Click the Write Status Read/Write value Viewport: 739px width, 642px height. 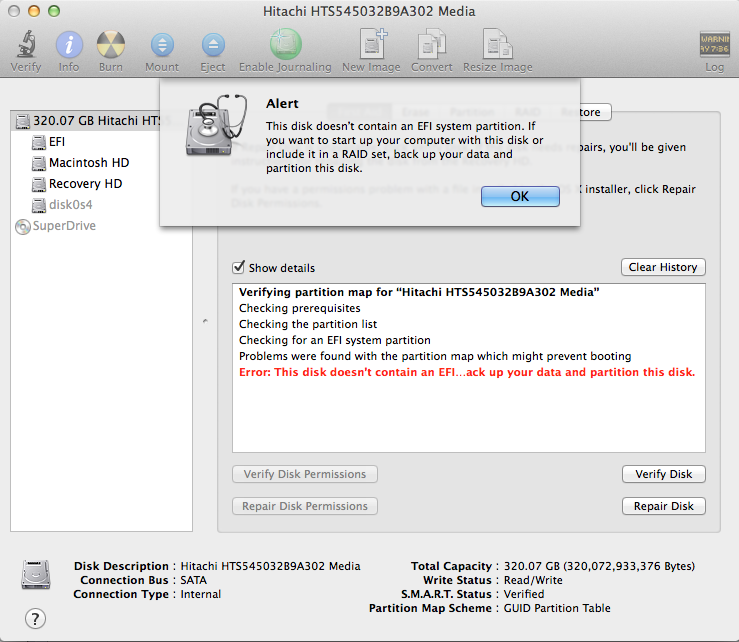coord(533,580)
